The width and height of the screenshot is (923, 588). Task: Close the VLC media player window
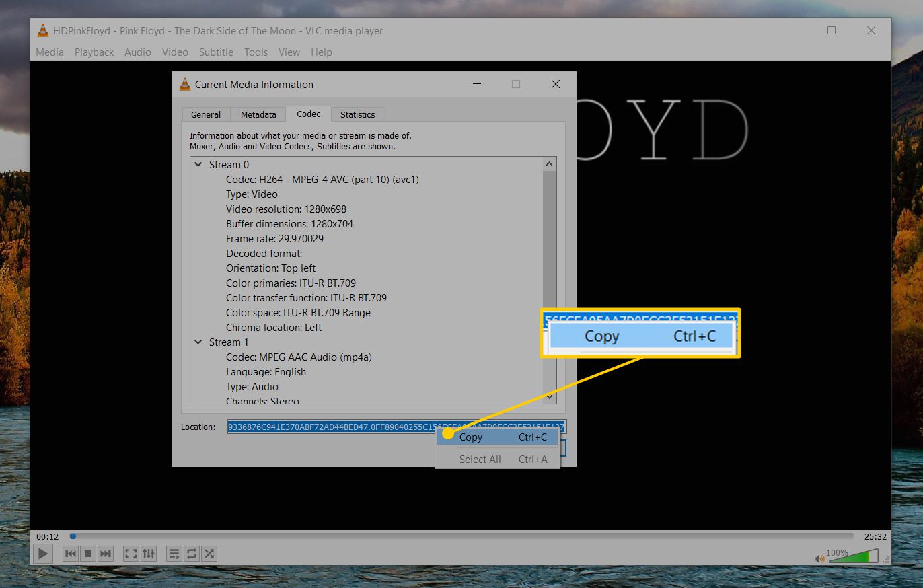tap(871, 30)
